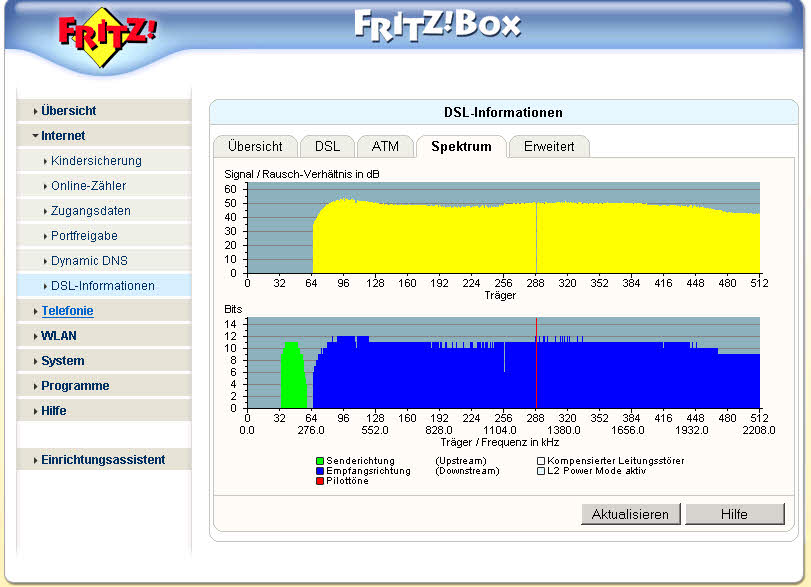Screen dimensions: 811x587
Task: Select the Spektrum tab
Action: pyautogui.click(x=461, y=146)
